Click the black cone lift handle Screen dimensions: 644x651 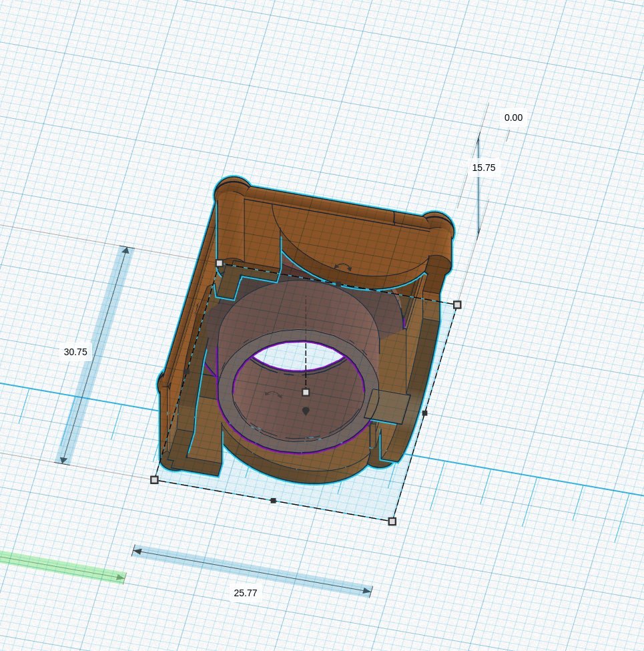click(x=306, y=411)
